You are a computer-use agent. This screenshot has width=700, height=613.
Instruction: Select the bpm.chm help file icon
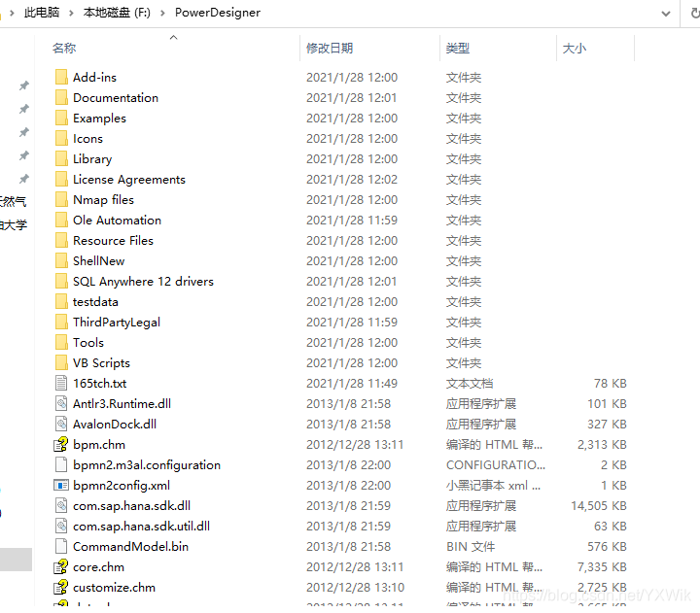click(x=61, y=444)
